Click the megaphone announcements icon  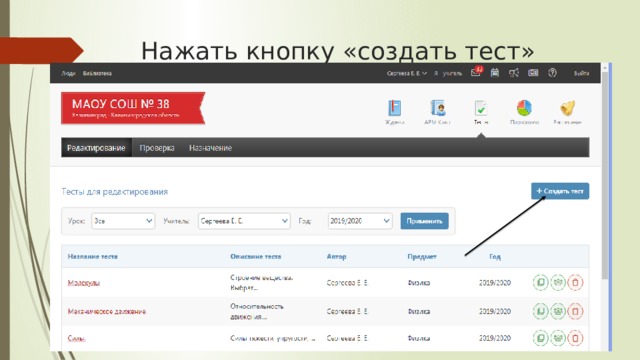513,73
